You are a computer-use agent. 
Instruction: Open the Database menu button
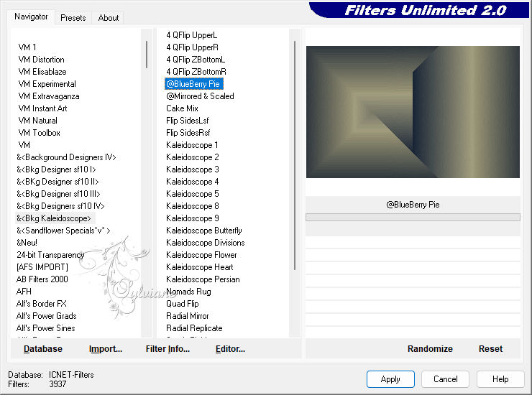pyautogui.click(x=43, y=348)
